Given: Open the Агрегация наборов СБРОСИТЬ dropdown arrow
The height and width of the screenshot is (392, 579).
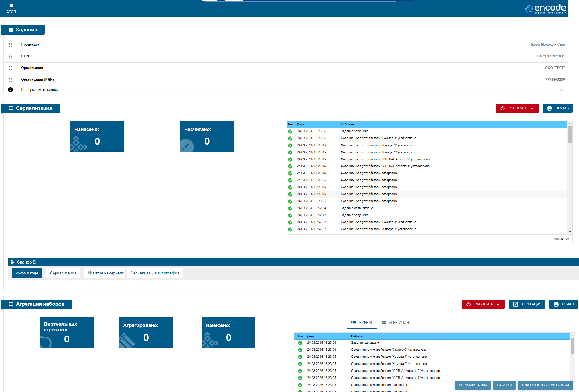Looking at the screenshot, I should click(x=498, y=304).
